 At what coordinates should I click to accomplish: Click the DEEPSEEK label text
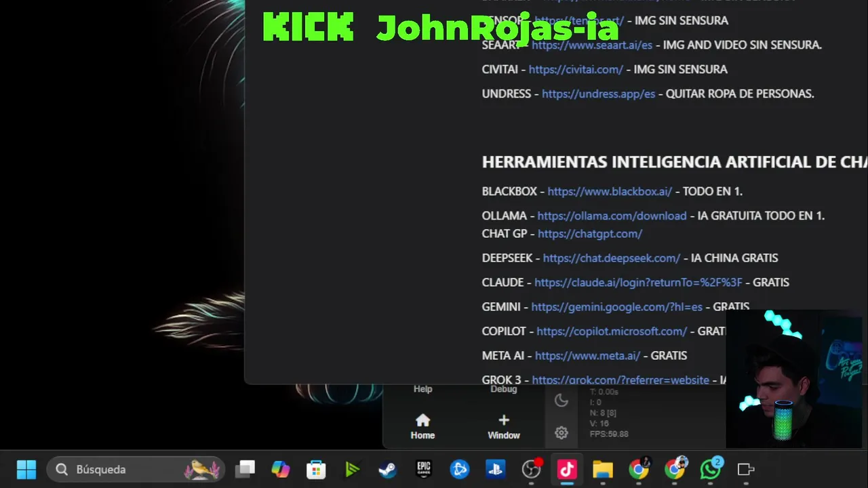507,258
